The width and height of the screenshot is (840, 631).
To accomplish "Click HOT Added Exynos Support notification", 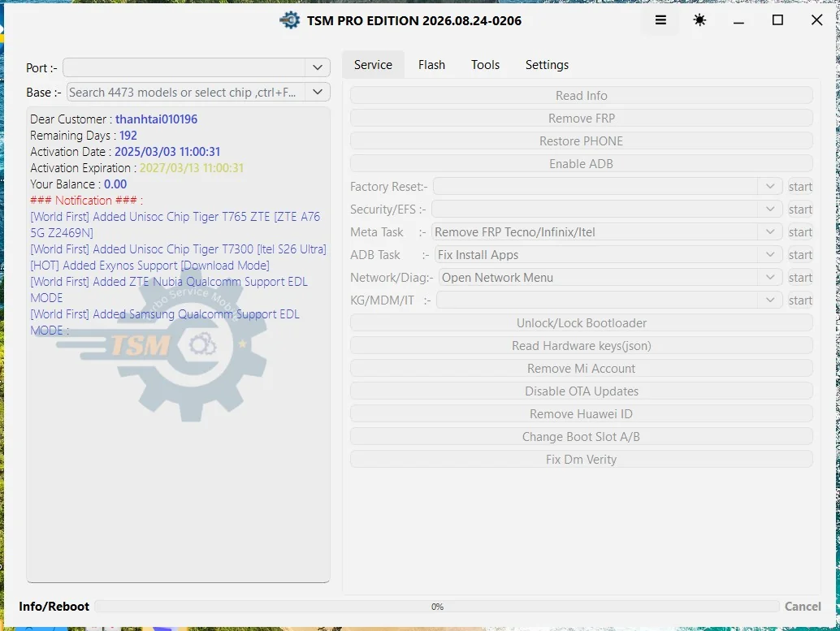I will click(149, 265).
